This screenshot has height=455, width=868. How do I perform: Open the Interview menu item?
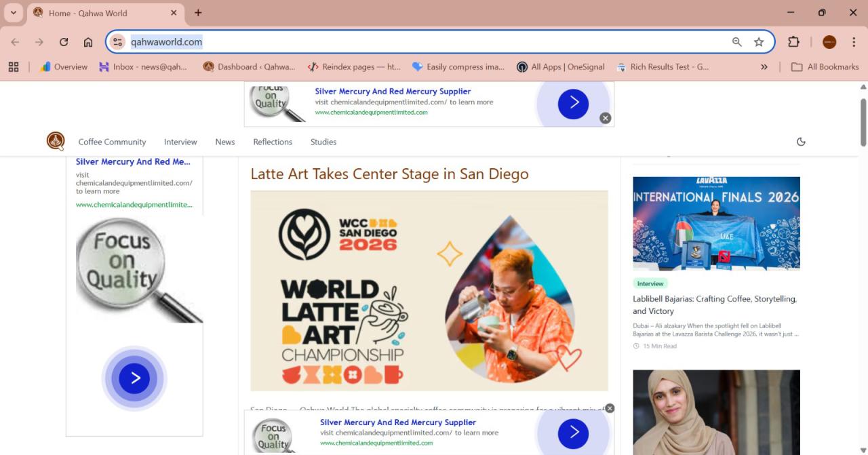click(x=180, y=142)
